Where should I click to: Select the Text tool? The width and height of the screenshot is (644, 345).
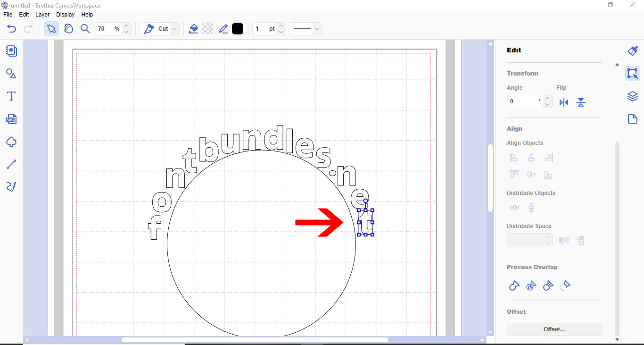11,96
